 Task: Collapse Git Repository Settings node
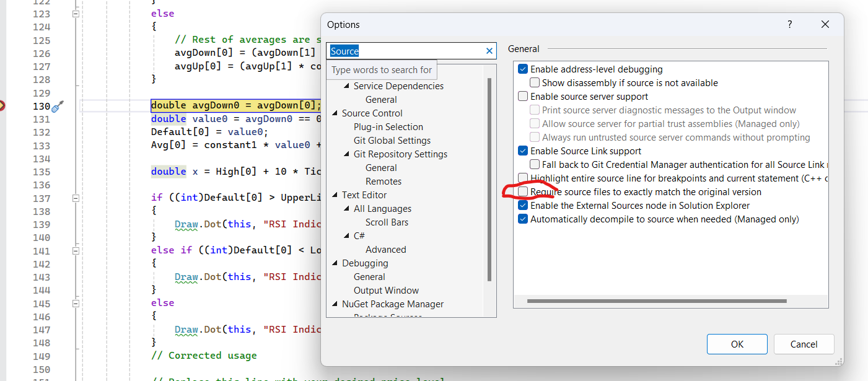[x=346, y=154]
